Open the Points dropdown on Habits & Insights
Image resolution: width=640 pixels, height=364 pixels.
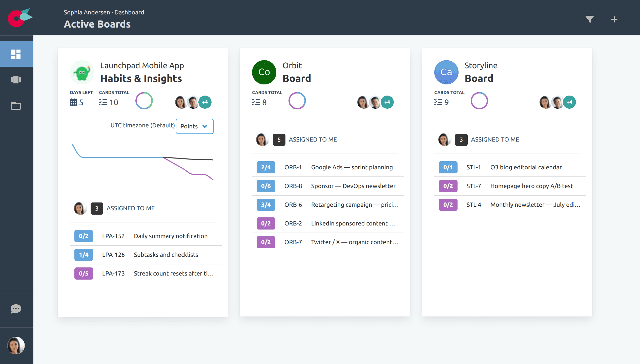click(x=194, y=126)
